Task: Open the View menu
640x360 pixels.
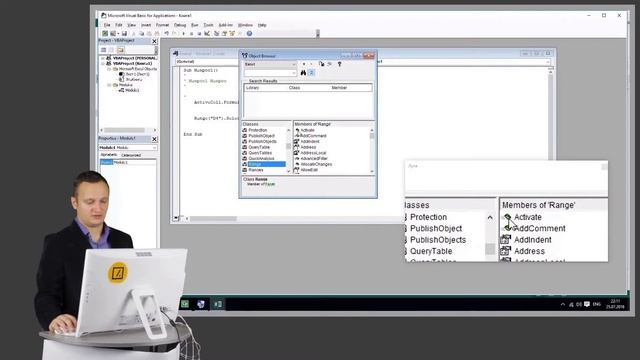Action: (132, 25)
